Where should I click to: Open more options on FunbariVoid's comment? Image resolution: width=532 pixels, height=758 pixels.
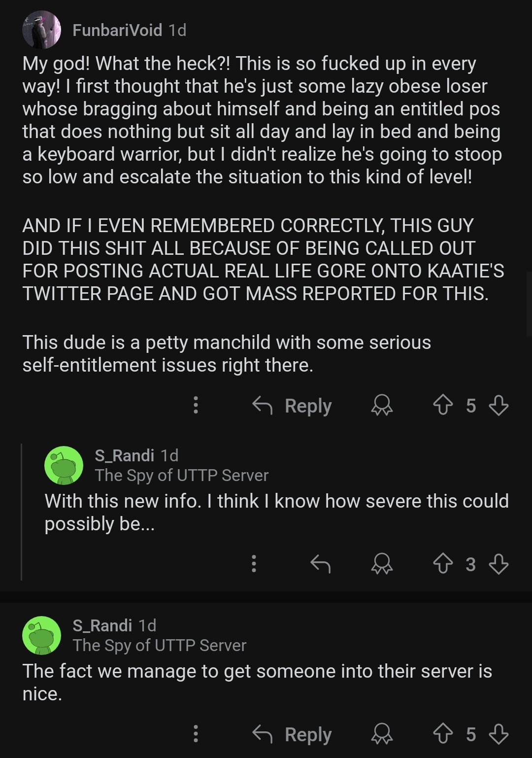click(196, 405)
